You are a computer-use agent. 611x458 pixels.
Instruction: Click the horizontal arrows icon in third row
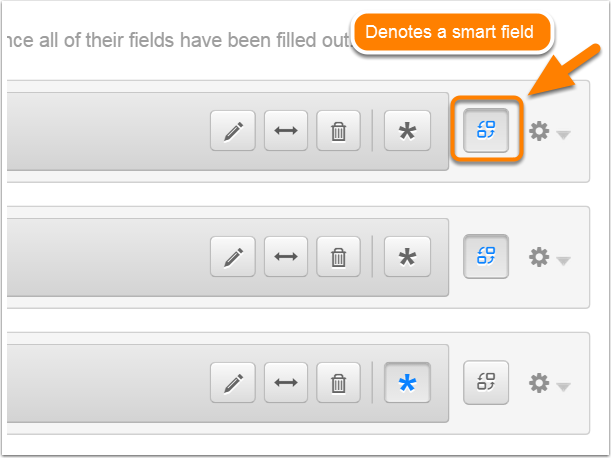point(286,382)
